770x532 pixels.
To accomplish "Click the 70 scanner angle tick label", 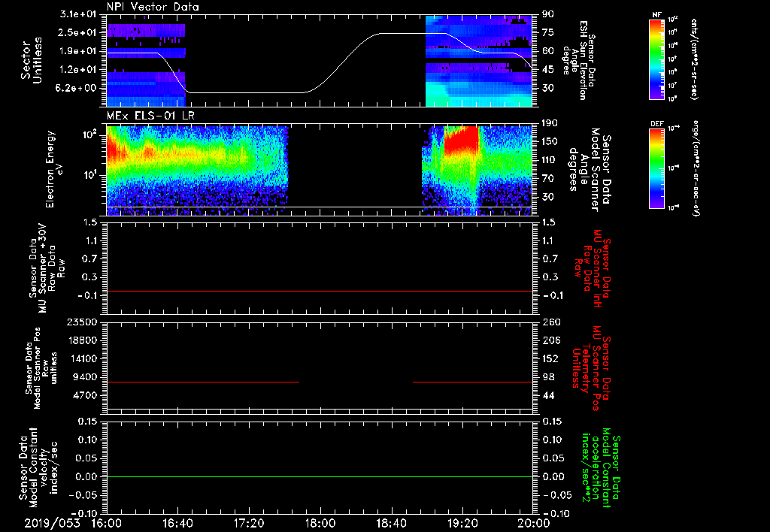I will pos(547,179).
